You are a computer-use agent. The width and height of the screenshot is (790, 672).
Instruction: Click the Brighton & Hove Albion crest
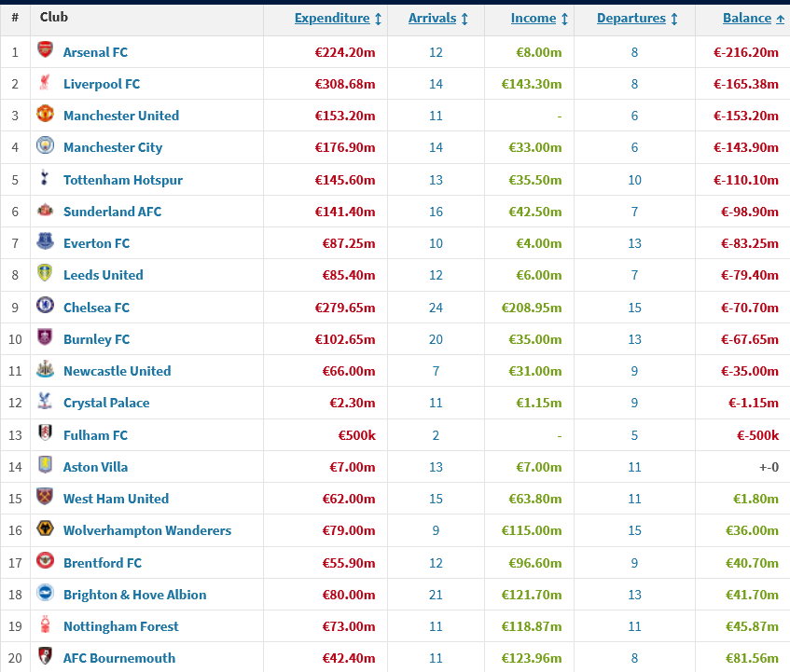(x=45, y=593)
